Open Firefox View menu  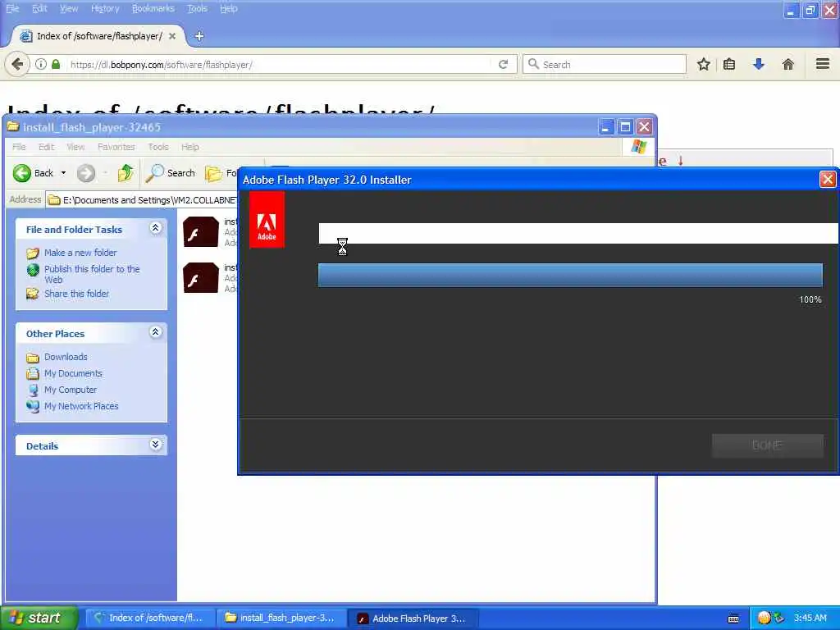point(69,8)
